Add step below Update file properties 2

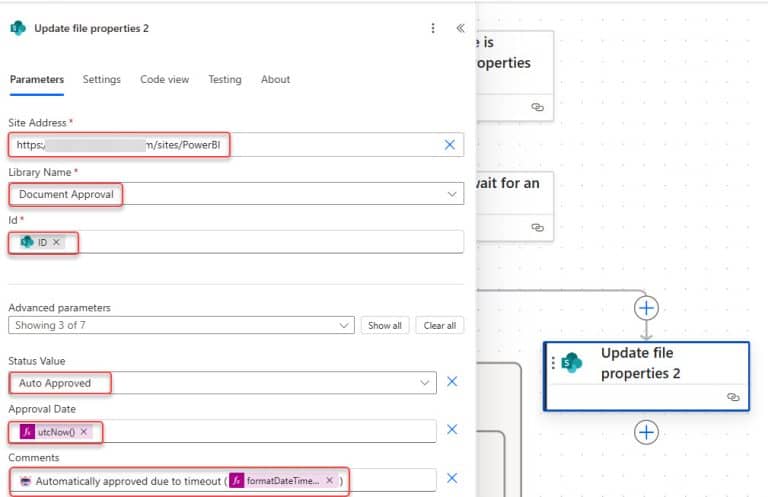click(x=646, y=432)
